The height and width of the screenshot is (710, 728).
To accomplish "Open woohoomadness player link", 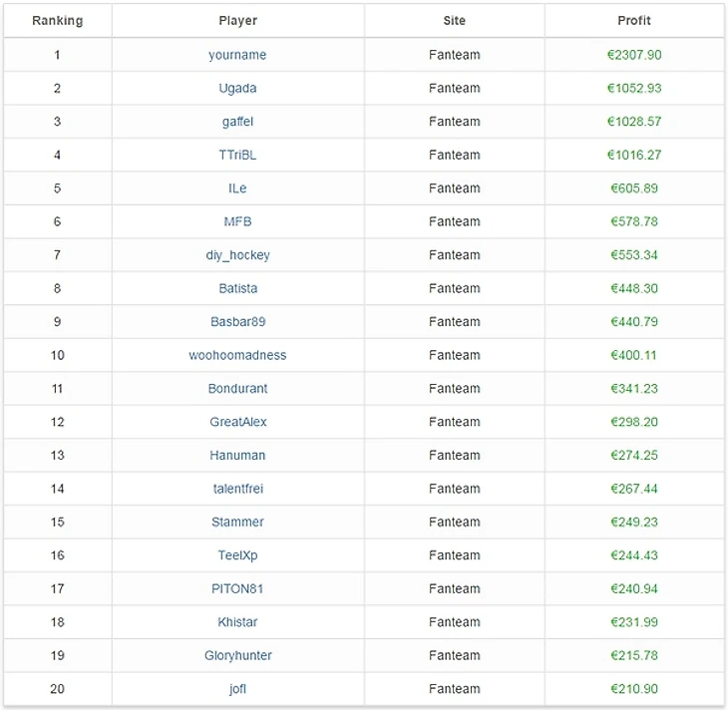I will (237, 355).
